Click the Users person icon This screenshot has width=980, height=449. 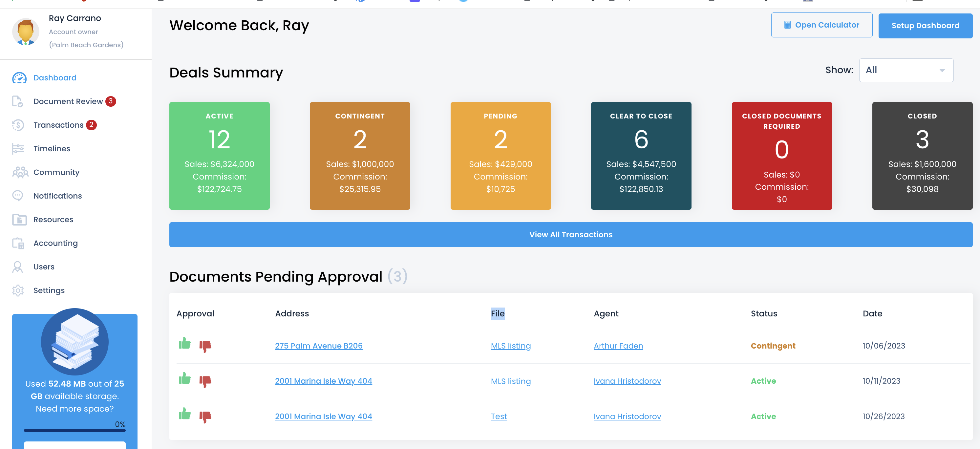pos(17,267)
